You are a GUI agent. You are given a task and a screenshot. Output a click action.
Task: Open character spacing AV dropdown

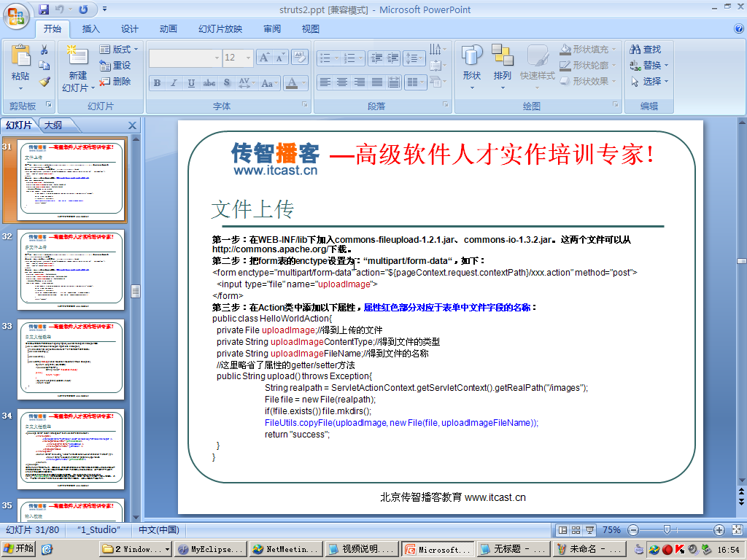pyautogui.click(x=247, y=83)
